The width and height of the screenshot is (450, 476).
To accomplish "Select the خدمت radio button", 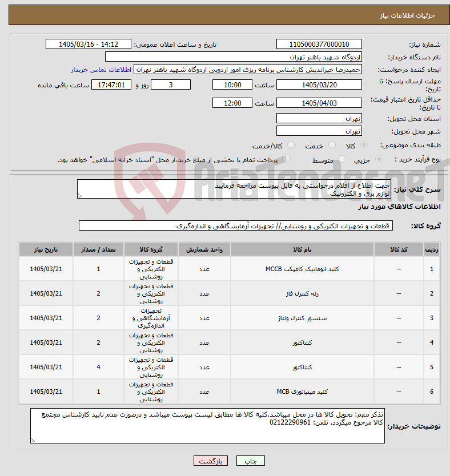I will (x=332, y=145).
